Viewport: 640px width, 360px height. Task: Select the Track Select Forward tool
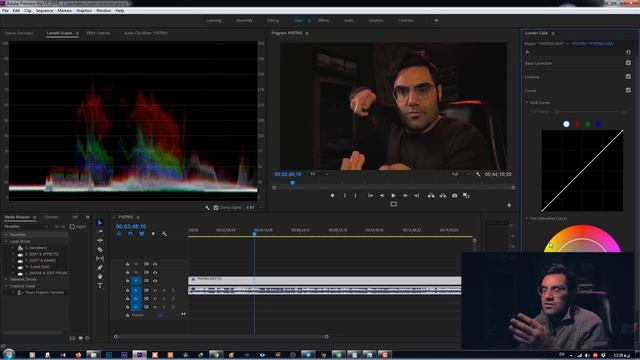click(x=100, y=231)
